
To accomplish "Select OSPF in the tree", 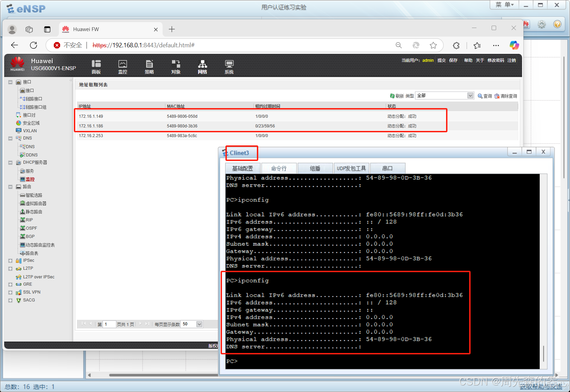I will pos(31,228).
